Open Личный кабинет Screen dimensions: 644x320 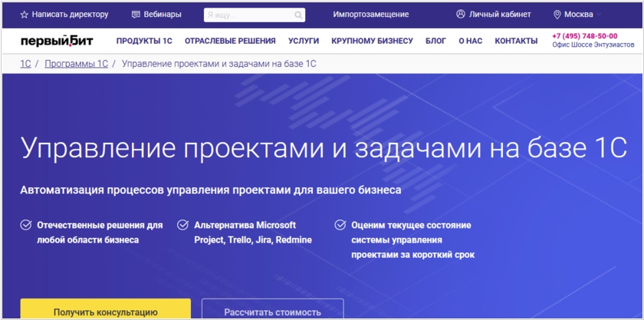point(500,15)
